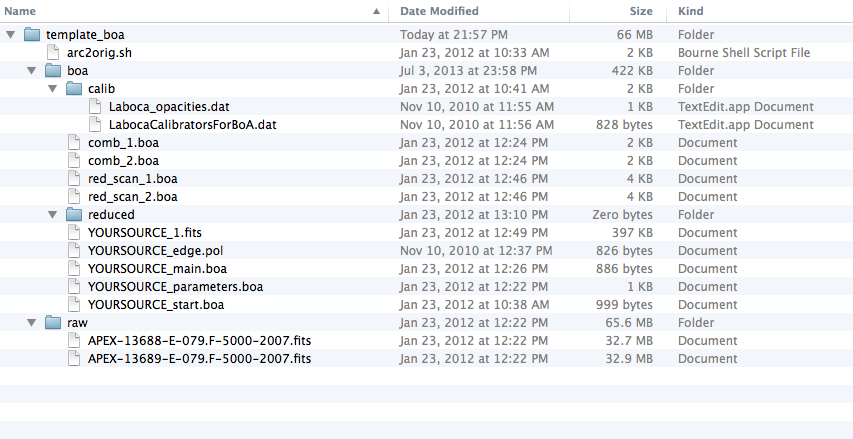Select the YOURSOURCE_parameters.boa file row
The width and height of the screenshot is (853, 439).
426,287
